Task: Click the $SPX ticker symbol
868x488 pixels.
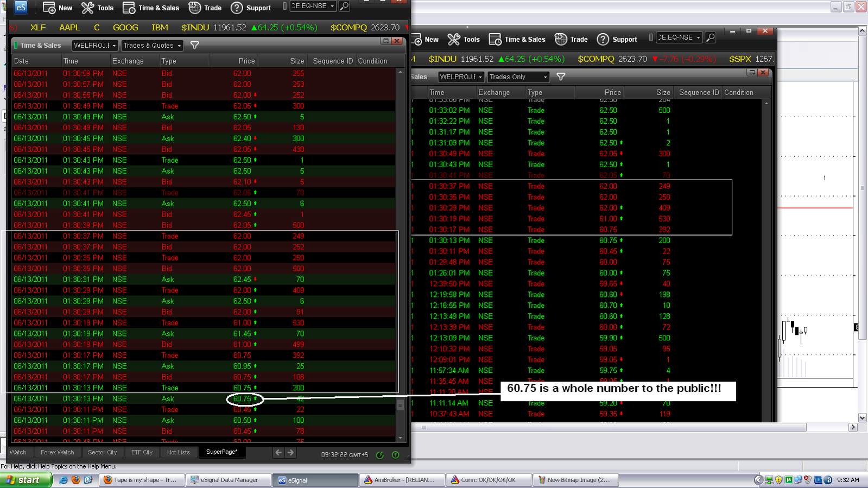Action: pyautogui.click(x=742, y=59)
